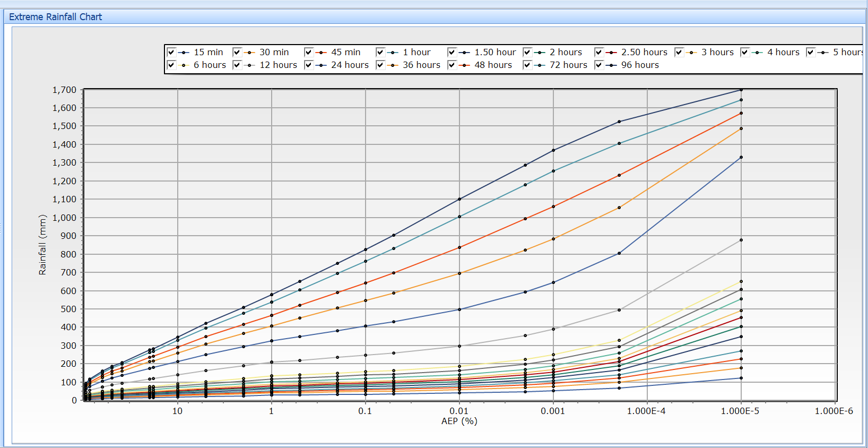Image resolution: width=868 pixels, height=448 pixels.
Task: Uncheck the 15 min series checkbox
Action: click(x=171, y=52)
